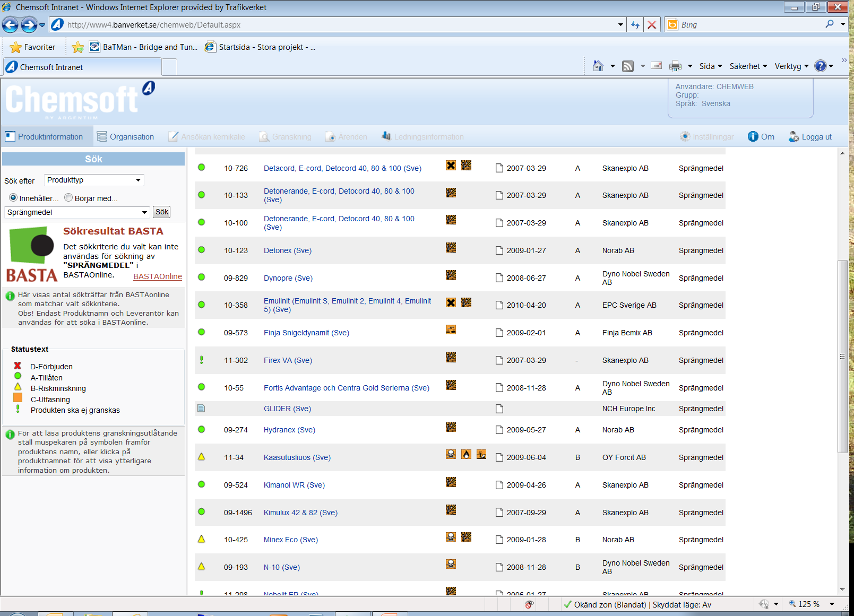Viewport: 854px width, 616px height.
Task: Click the Bing search input field
Action: [x=750, y=24]
